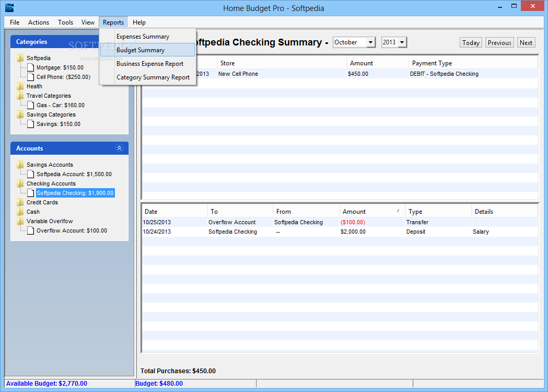Click the Savings: $150.00 document icon
The width and height of the screenshot is (548, 392).
(31, 124)
